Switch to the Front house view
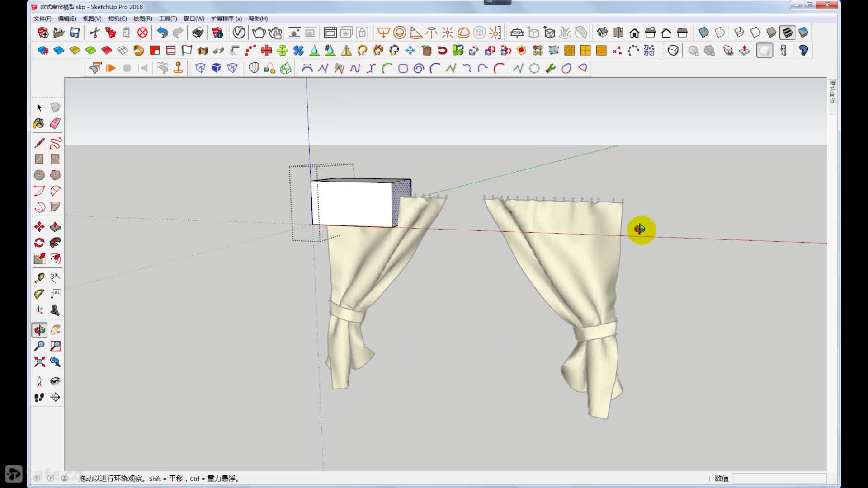The height and width of the screenshot is (488, 868). point(634,33)
